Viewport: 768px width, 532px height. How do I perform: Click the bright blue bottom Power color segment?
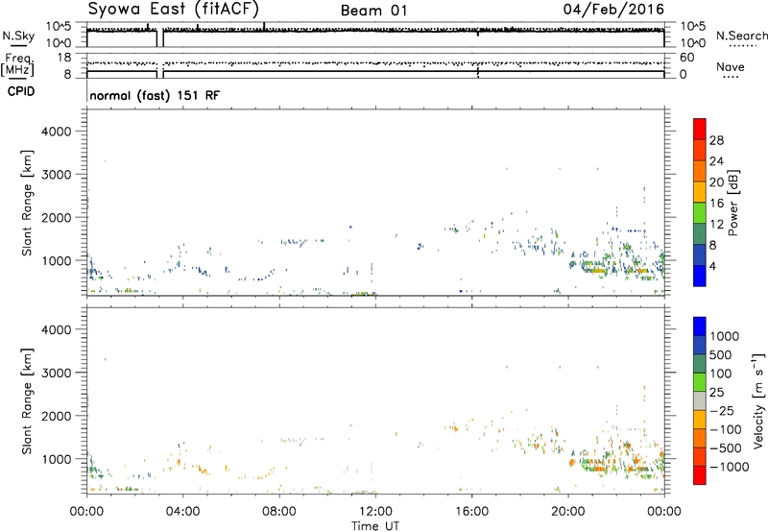pyautogui.click(x=700, y=276)
